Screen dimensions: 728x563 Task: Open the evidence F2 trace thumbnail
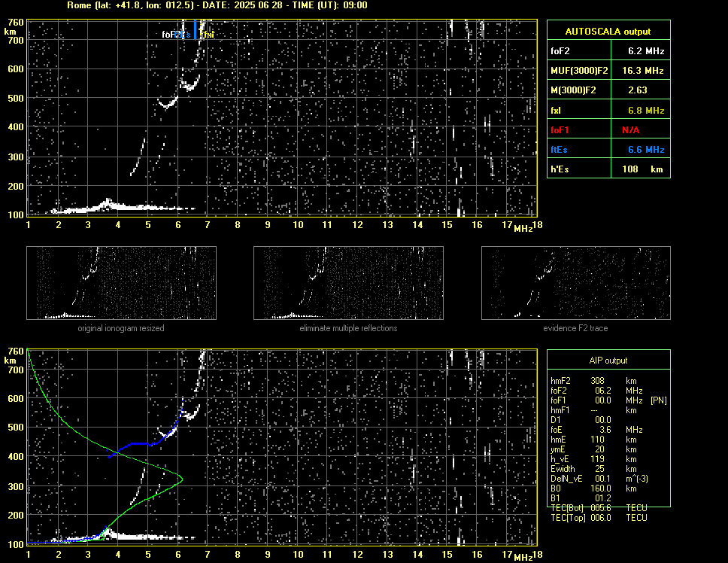coord(576,283)
